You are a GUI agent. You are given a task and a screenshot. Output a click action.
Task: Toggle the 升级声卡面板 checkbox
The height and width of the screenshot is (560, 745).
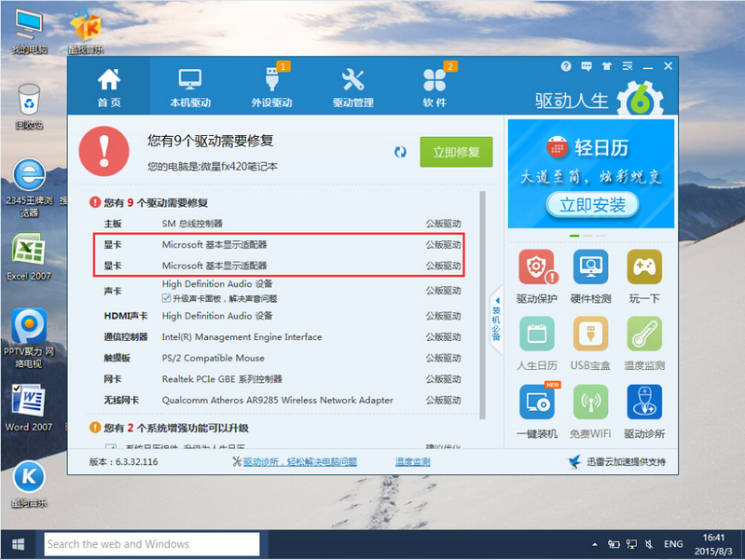coord(166,298)
